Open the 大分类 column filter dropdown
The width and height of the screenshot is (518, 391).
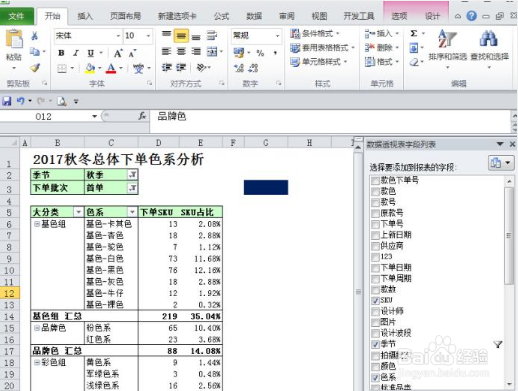79,212
